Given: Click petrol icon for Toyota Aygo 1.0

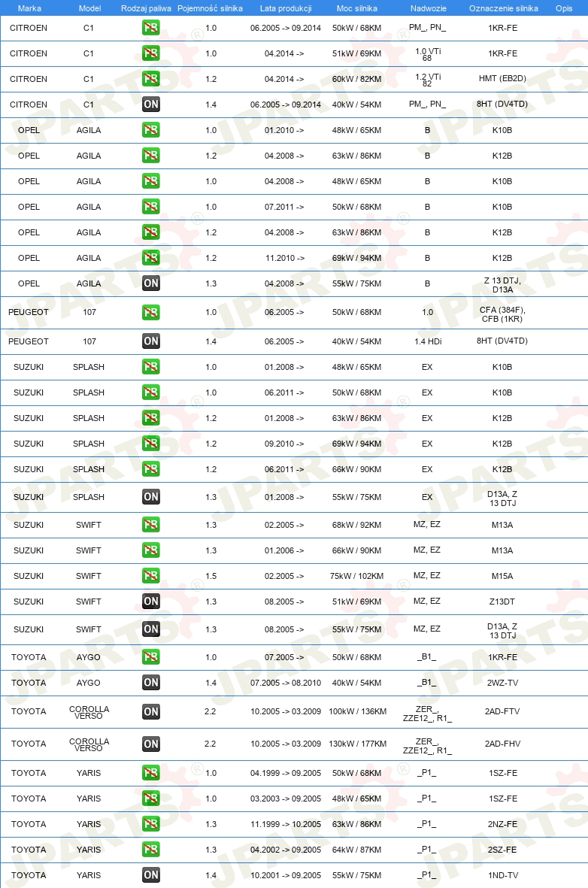Looking at the screenshot, I should point(150,657).
